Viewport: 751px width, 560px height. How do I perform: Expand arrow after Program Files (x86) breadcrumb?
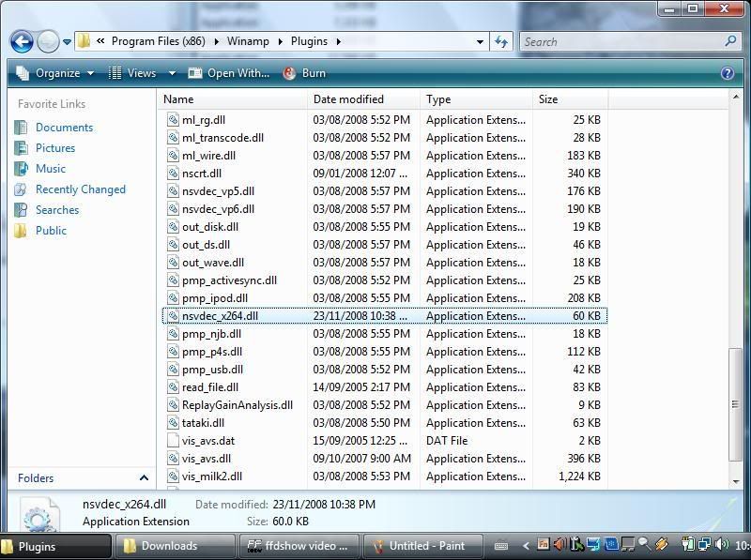point(217,42)
